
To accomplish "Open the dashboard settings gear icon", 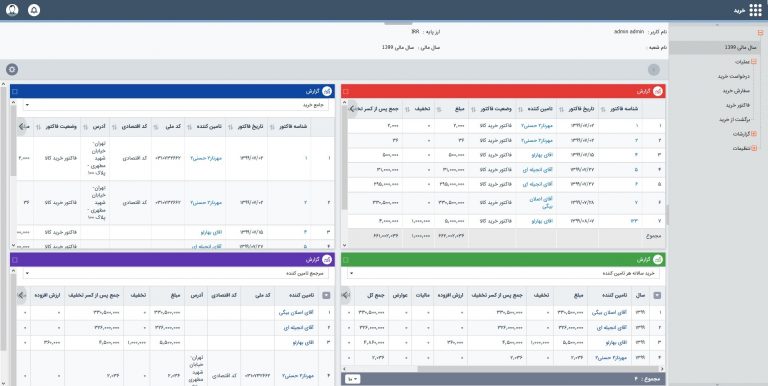I will pyautogui.click(x=12, y=70).
